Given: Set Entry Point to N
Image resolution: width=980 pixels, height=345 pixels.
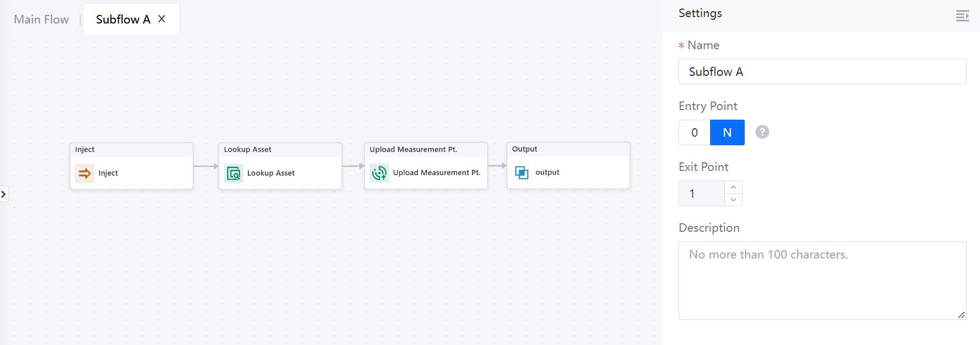Looking at the screenshot, I should pyautogui.click(x=727, y=132).
